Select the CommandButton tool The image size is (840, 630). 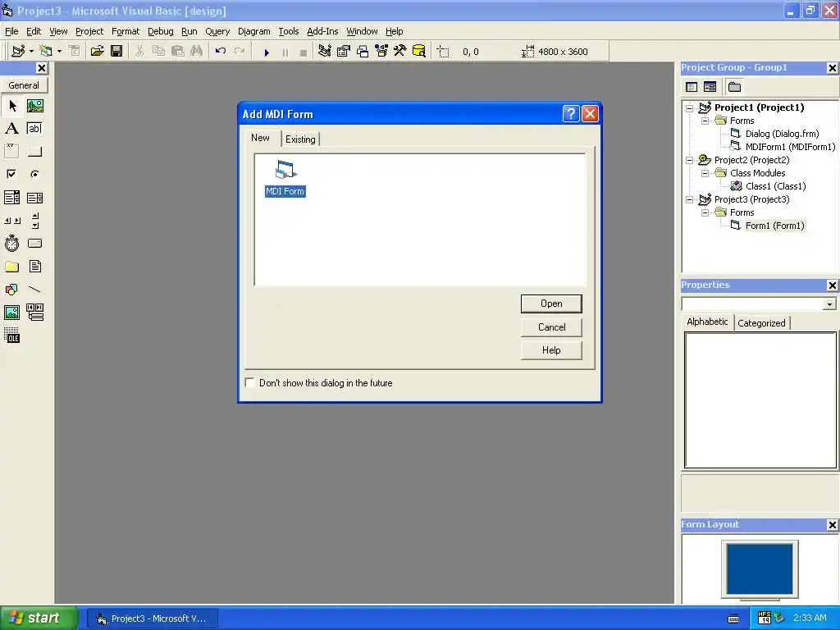34,152
